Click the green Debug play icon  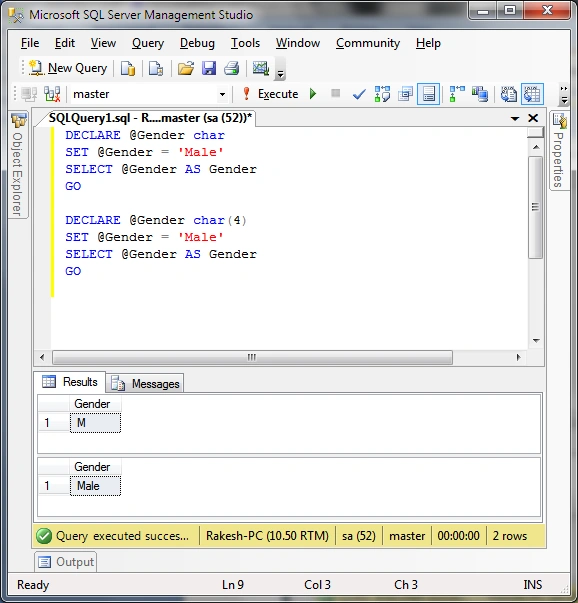[x=313, y=94]
